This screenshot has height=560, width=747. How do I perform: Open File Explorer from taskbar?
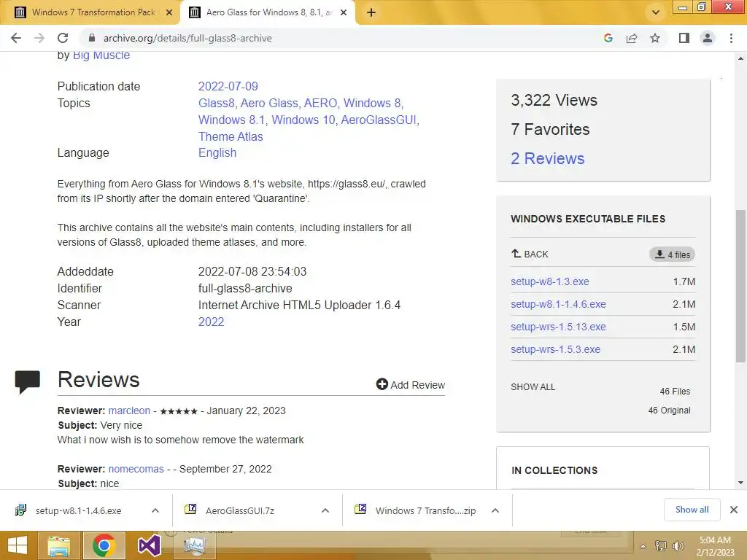coord(58,545)
